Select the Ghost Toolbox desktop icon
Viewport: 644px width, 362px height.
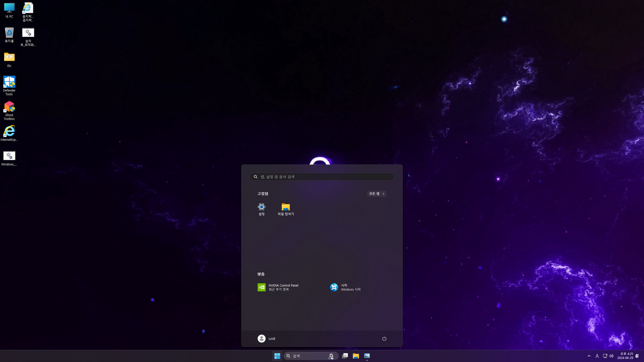(9, 111)
